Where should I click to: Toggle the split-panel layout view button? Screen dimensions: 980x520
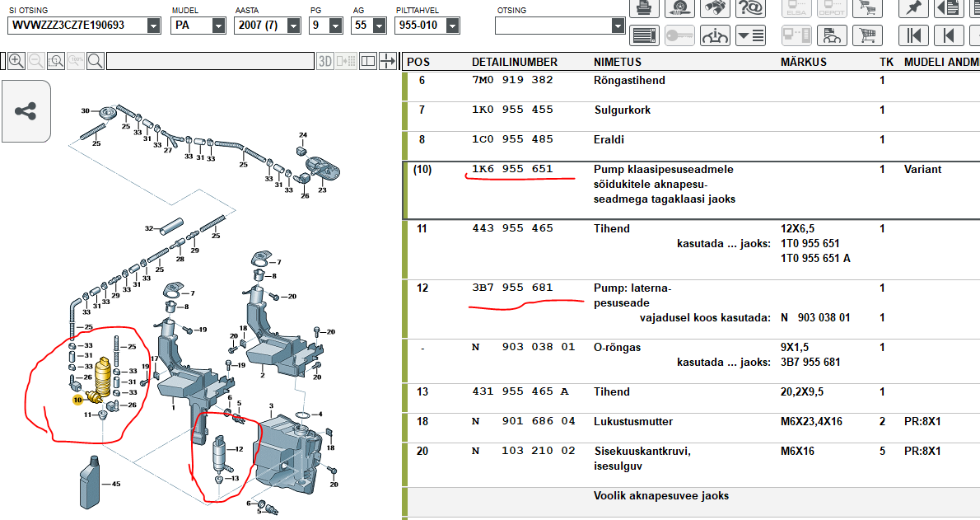[x=368, y=61]
